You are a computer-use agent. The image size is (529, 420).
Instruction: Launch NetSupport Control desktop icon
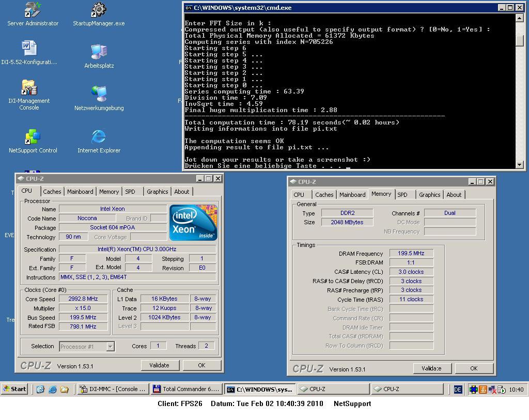33,141
